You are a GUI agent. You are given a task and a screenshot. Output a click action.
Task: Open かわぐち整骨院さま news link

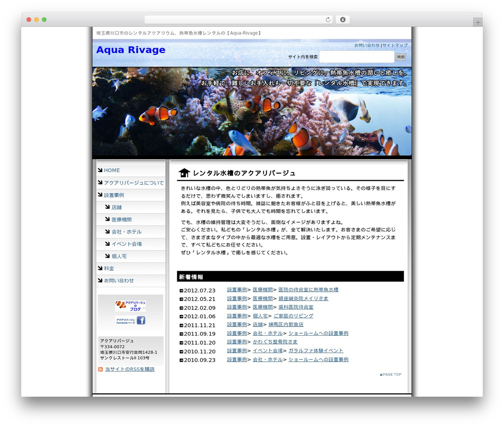click(x=275, y=342)
